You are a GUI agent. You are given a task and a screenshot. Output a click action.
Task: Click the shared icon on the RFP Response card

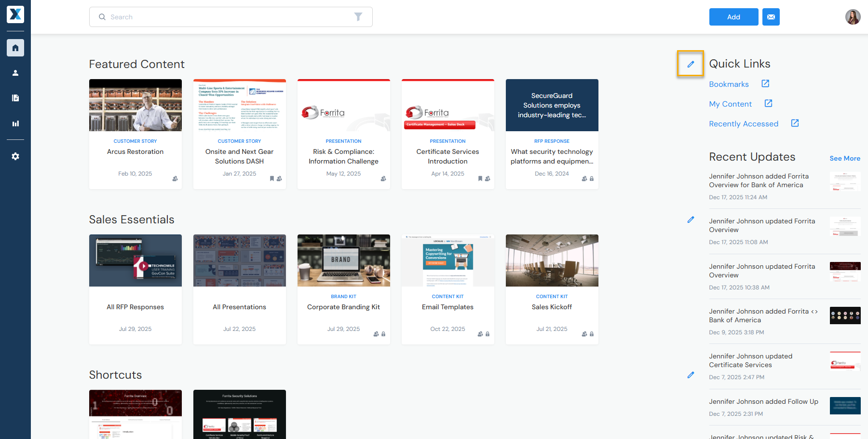click(584, 178)
